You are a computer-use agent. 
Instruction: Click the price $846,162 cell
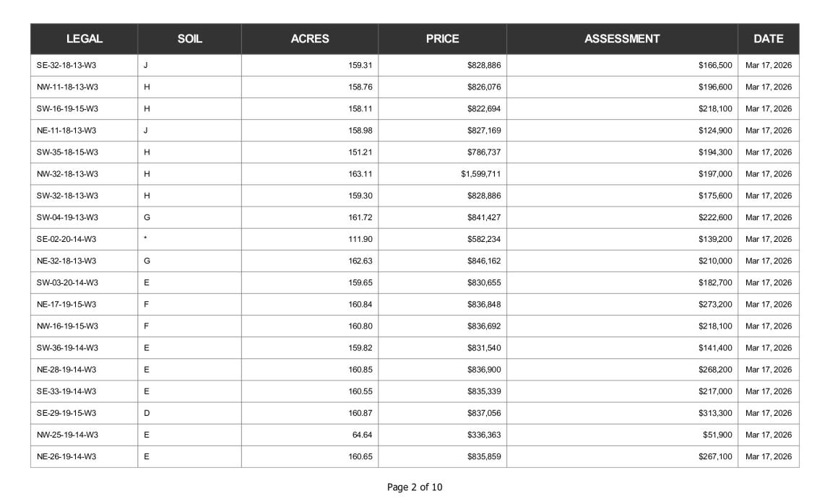click(443, 261)
